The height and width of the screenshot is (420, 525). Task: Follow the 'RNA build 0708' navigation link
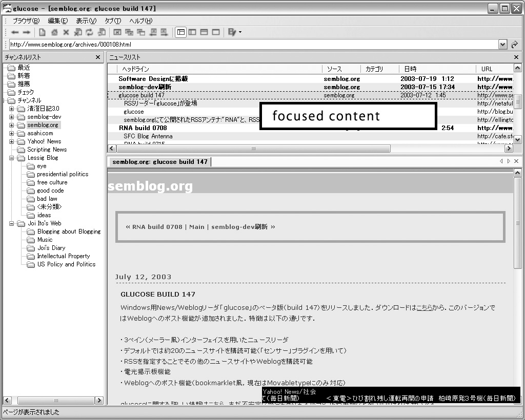tap(157, 227)
